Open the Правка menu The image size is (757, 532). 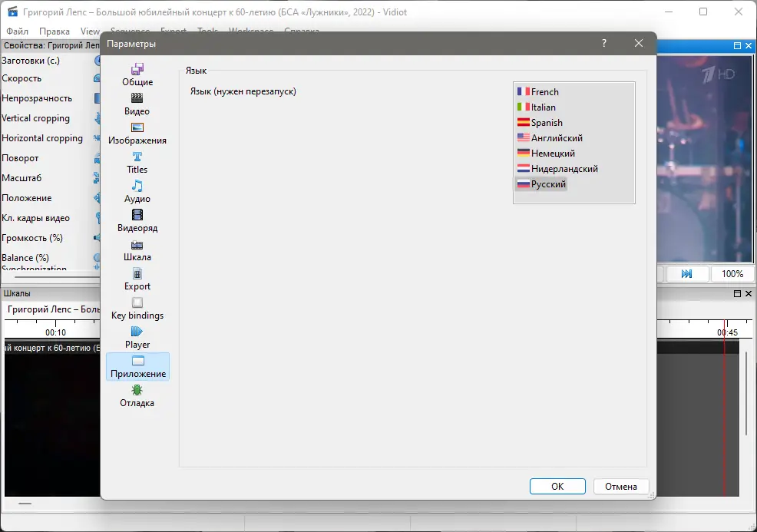pos(54,31)
